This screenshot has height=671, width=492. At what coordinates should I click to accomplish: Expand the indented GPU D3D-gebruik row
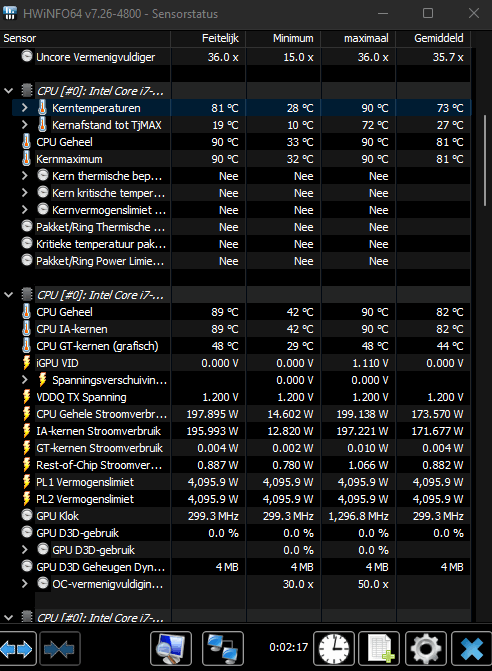(x=24, y=550)
